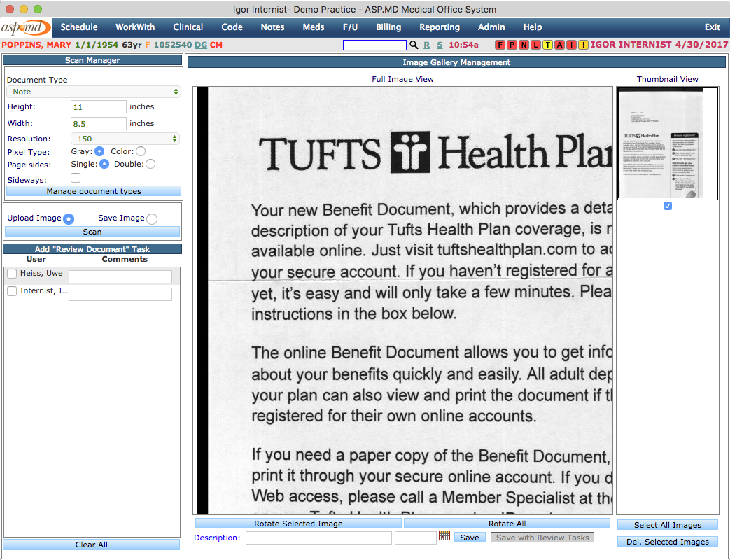Open the calendar date picker icon
Screen dimensions: 730x560
(x=444, y=535)
